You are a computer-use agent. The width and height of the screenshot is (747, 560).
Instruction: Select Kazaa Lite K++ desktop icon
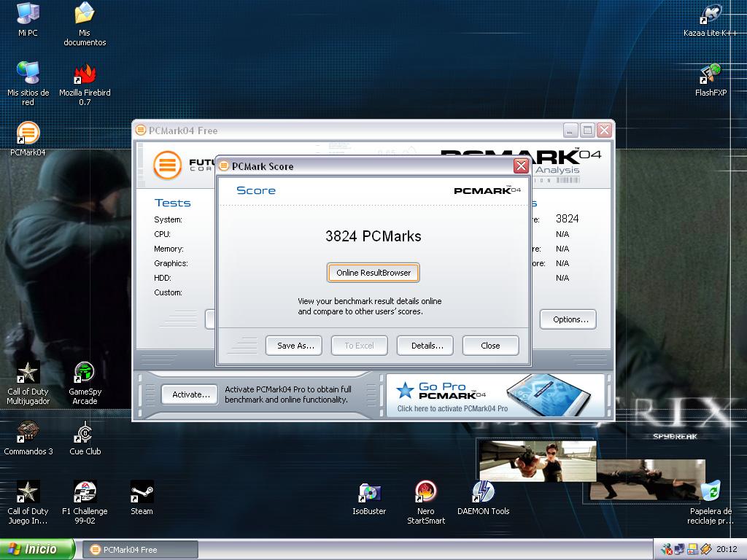[x=710, y=20]
